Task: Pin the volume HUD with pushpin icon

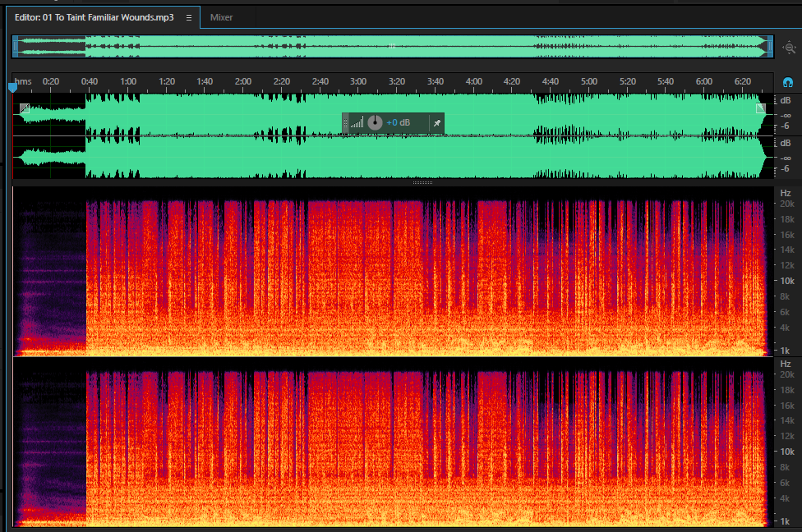Action: tap(437, 122)
